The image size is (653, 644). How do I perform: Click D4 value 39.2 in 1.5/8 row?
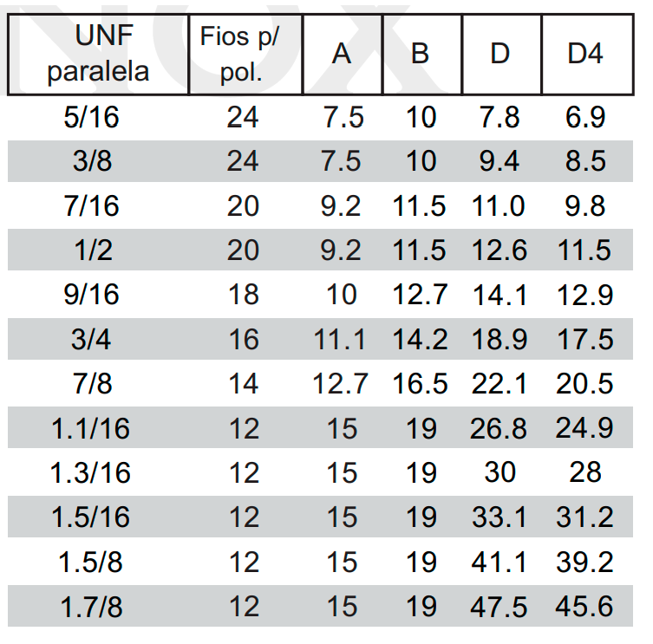(x=584, y=562)
